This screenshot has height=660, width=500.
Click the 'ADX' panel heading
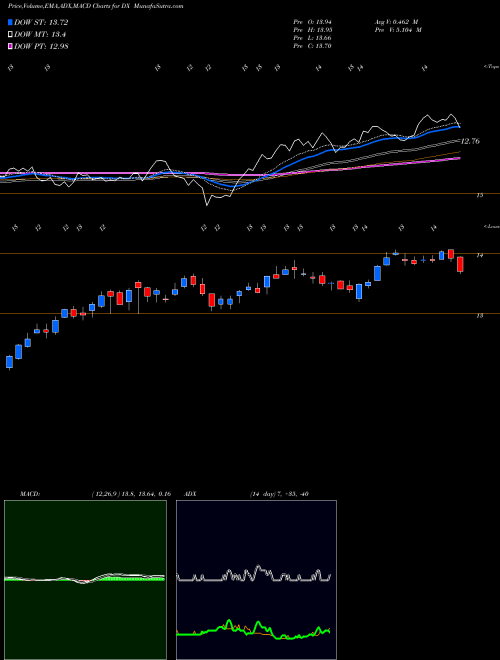point(191,494)
